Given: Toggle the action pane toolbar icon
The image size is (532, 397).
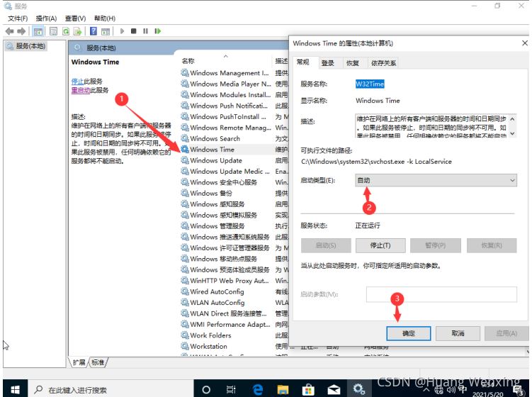Looking at the screenshot, I should click(106, 31).
